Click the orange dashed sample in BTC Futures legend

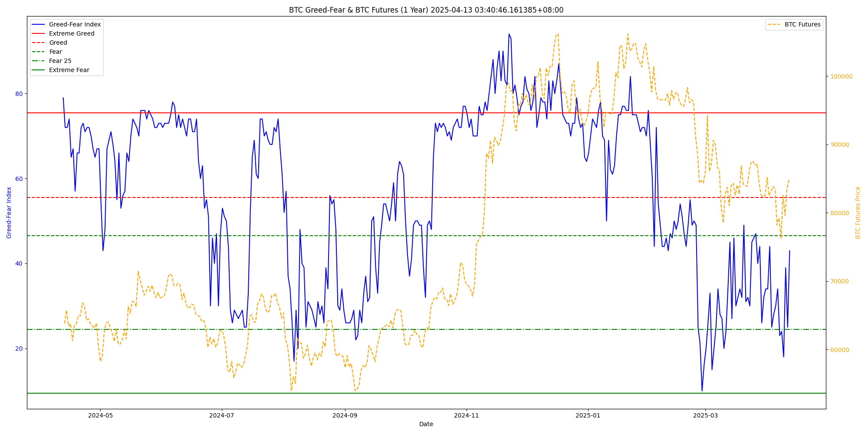(774, 25)
